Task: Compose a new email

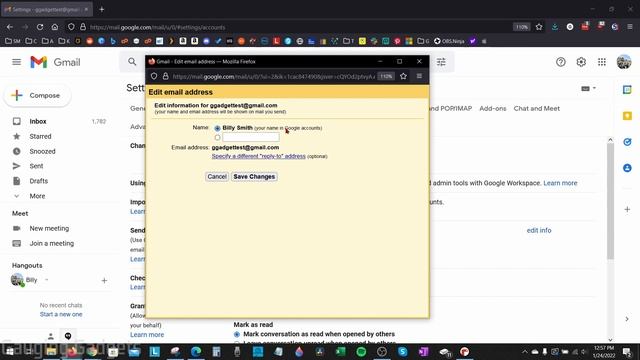Action: tap(37, 96)
